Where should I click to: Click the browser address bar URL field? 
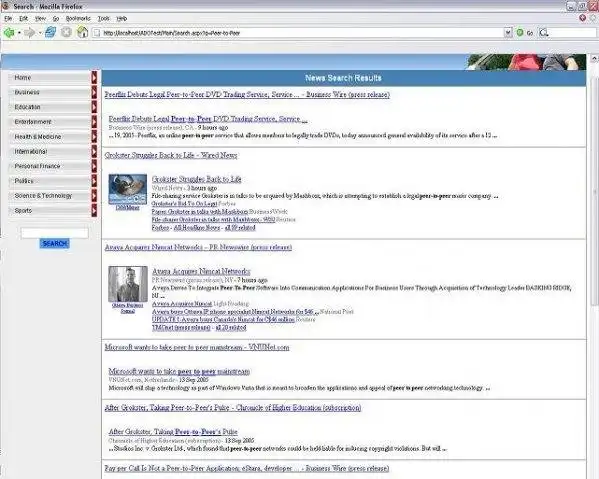click(298, 33)
